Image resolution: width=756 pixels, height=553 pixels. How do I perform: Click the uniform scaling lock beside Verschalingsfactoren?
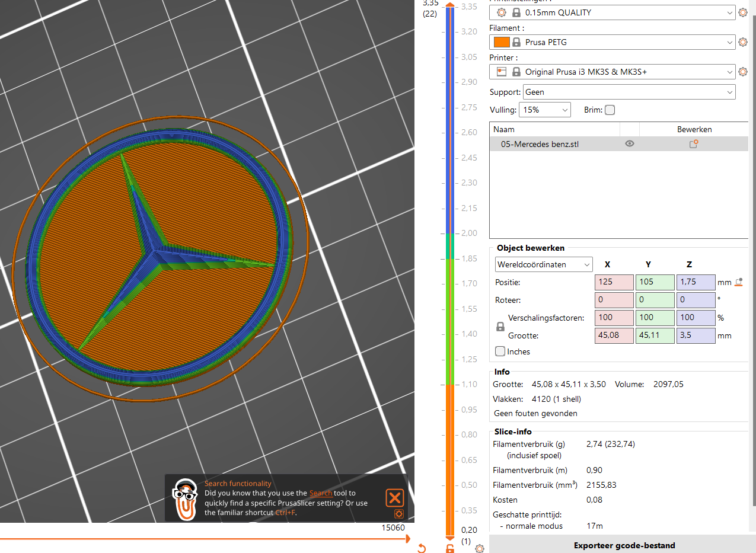pyautogui.click(x=500, y=326)
